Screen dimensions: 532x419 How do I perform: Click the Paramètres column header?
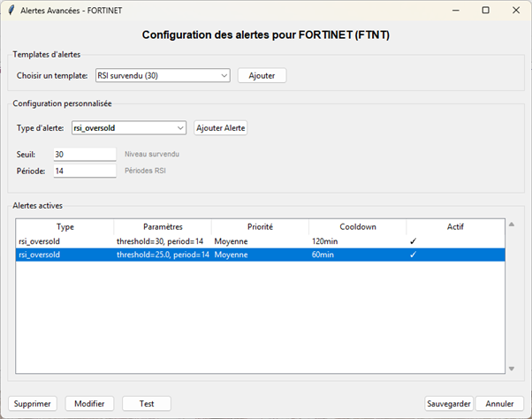point(162,226)
